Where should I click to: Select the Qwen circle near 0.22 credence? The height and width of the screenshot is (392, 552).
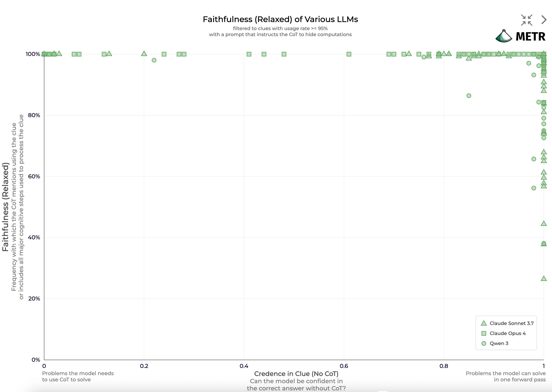point(154,60)
